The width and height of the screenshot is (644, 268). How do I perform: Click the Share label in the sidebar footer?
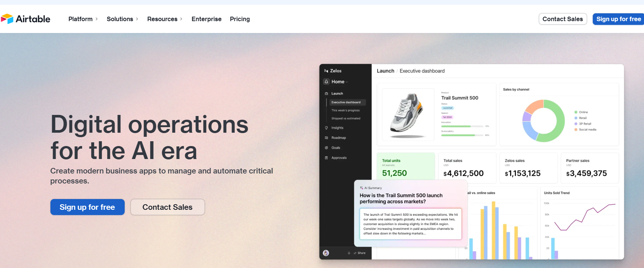[362, 253]
